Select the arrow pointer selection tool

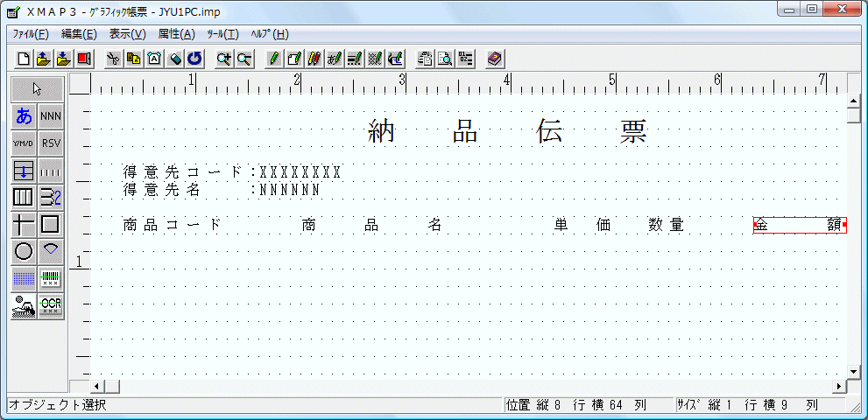[38, 89]
